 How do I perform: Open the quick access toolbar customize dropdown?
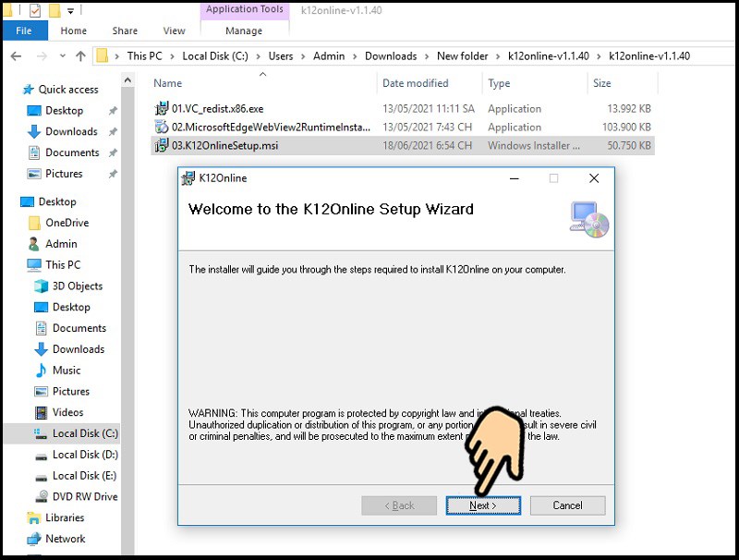point(70,11)
